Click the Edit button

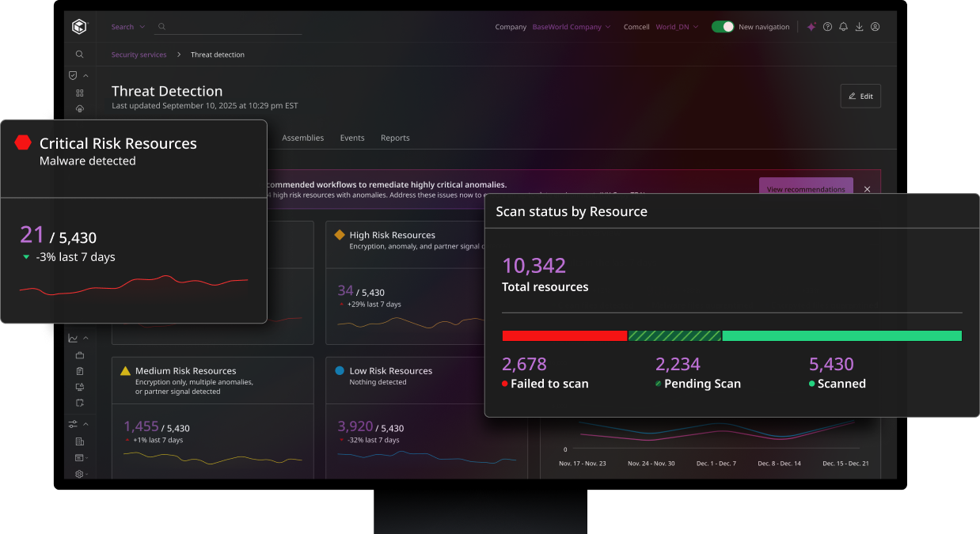[x=860, y=96]
